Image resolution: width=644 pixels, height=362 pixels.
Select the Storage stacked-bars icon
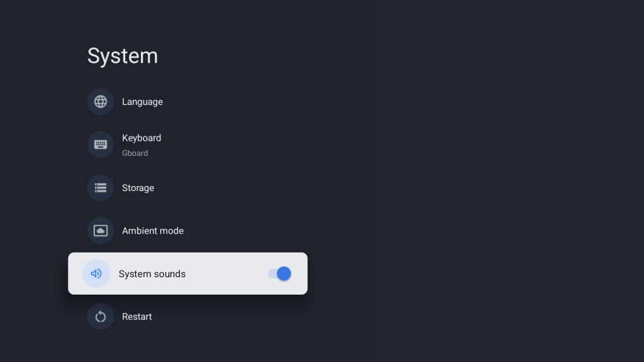pos(101,188)
